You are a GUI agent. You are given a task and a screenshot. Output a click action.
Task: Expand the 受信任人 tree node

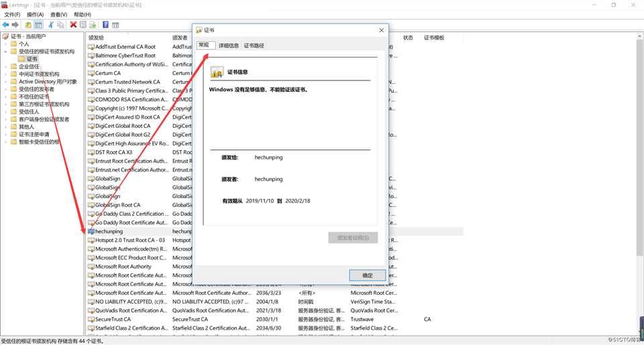pos(6,112)
